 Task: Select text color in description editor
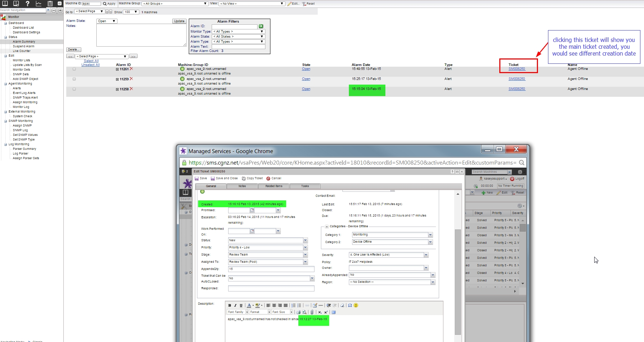[249, 305]
